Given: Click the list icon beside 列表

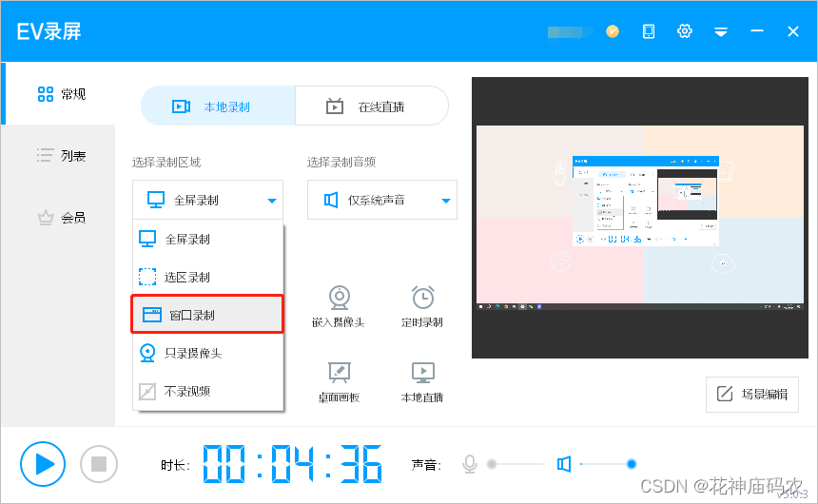Looking at the screenshot, I should [46, 155].
